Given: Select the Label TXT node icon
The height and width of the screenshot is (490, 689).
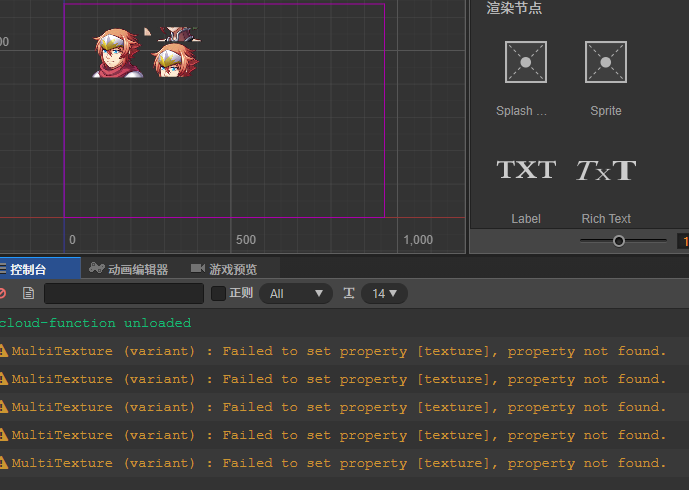Looking at the screenshot, I should coord(526,170).
